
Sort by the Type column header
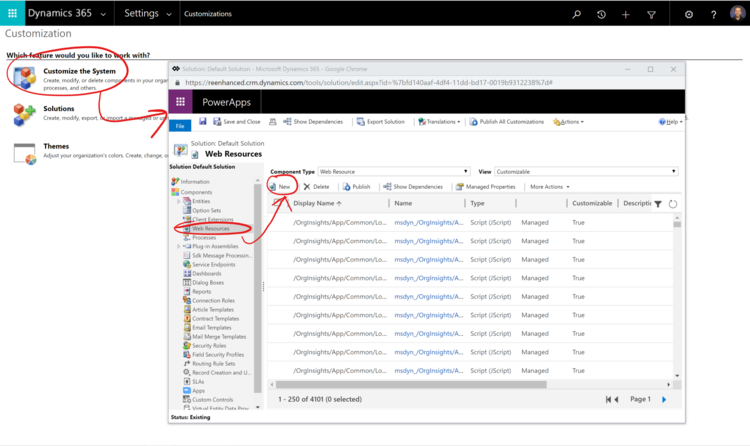(x=477, y=203)
